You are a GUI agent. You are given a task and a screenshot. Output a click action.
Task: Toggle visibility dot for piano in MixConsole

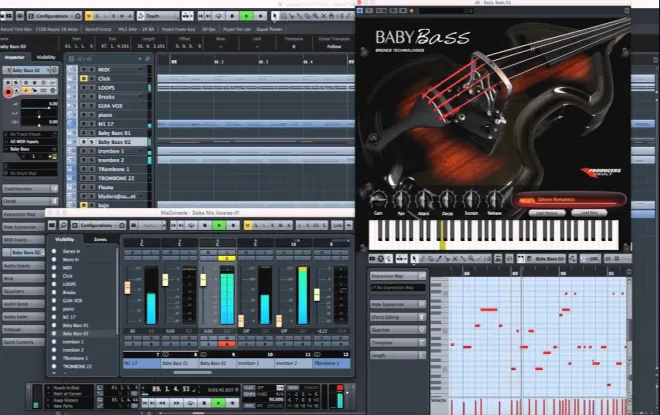(54, 309)
